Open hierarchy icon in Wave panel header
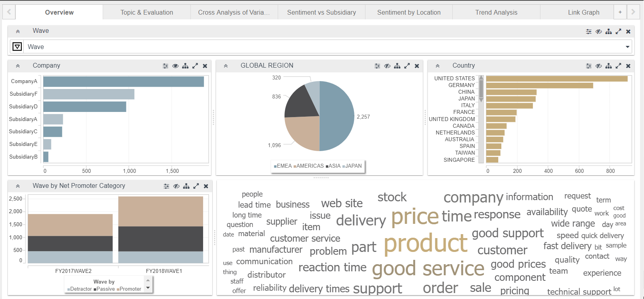Viewport: 644px width, 299px height. click(x=608, y=31)
